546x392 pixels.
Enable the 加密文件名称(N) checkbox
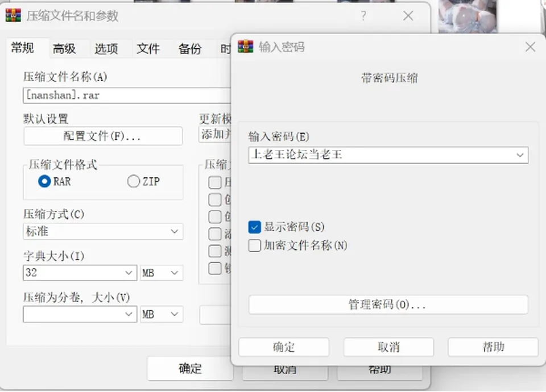255,245
